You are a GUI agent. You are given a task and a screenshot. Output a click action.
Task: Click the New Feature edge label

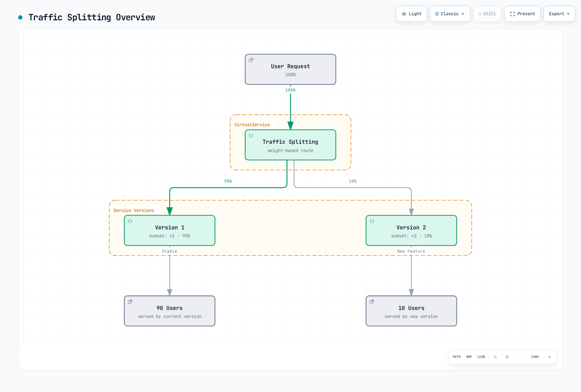click(411, 251)
